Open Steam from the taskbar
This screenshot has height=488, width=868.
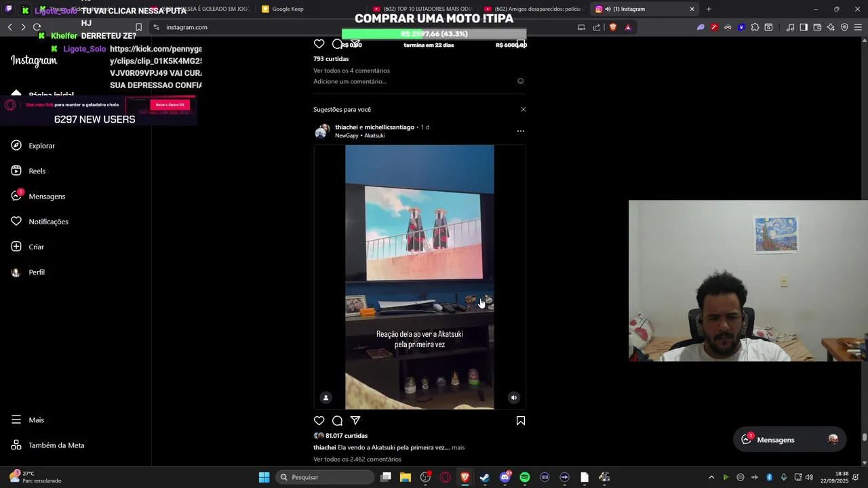(485, 477)
